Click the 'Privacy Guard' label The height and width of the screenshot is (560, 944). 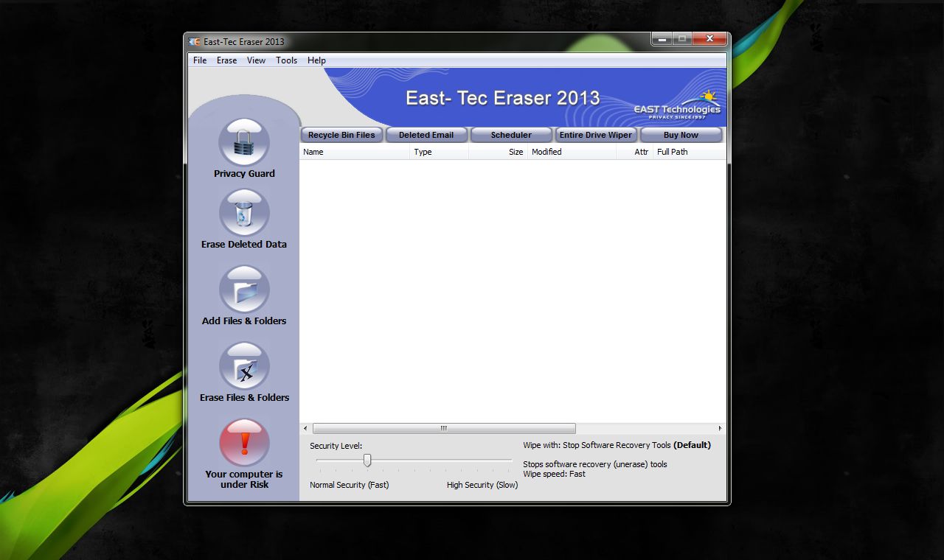(244, 174)
